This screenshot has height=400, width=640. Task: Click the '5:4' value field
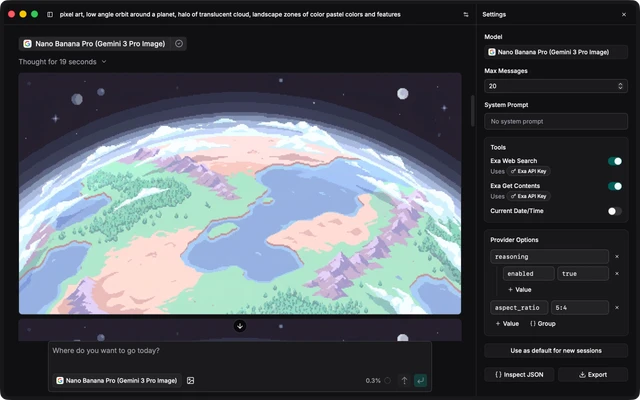580,308
